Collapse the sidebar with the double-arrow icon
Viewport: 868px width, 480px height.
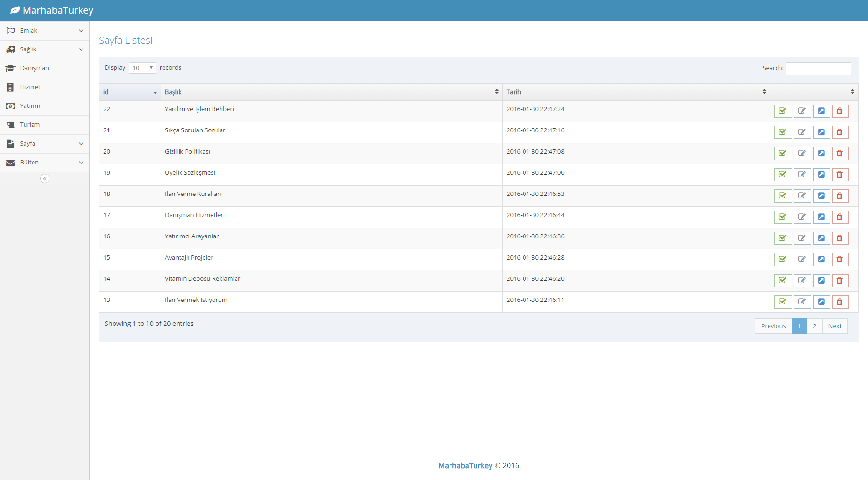click(45, 179)
